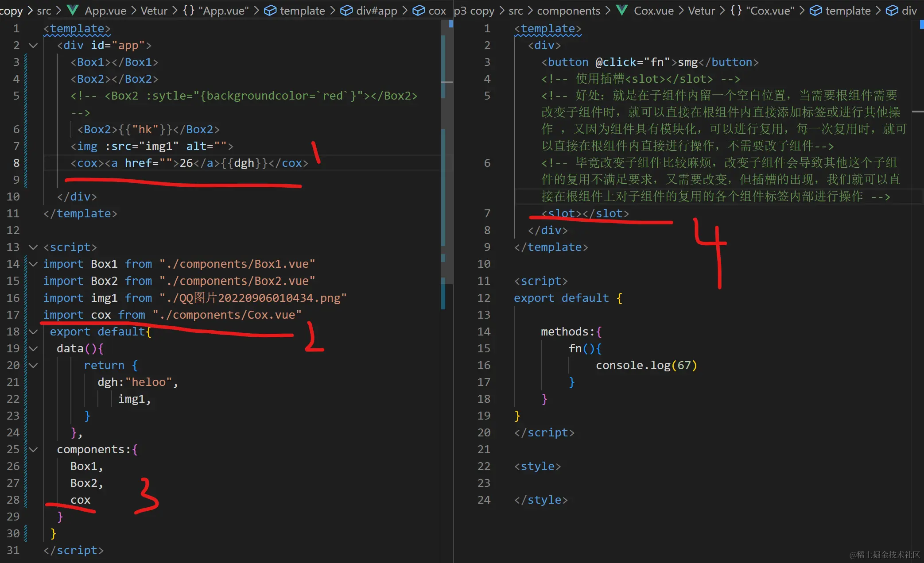The height and width of the screenshot is (563, 924).
Task: Click the cube icon beside left template breadcrumb
Action: click(270, 10)
